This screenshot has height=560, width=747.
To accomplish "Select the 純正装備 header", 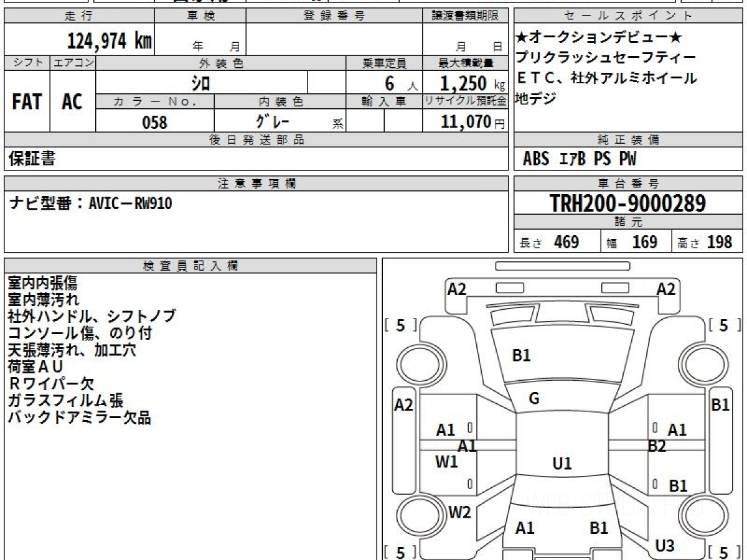I will (x=628, y=140).
